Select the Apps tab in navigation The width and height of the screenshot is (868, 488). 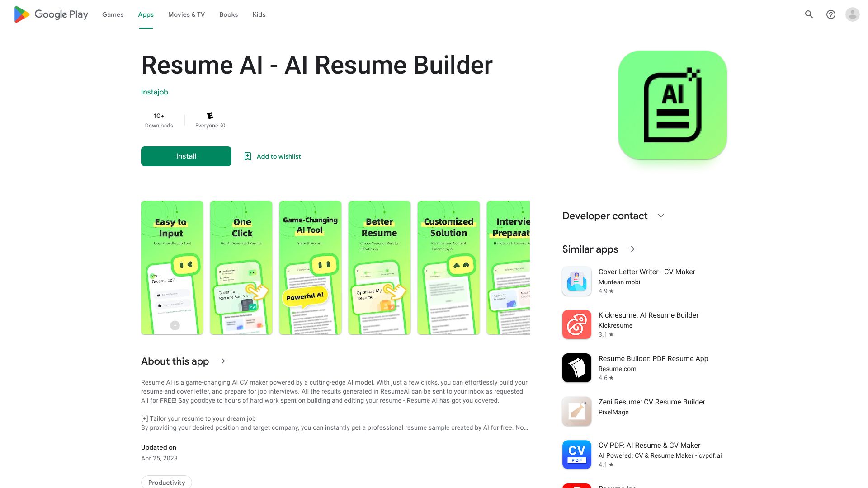(x=146, y=14)
